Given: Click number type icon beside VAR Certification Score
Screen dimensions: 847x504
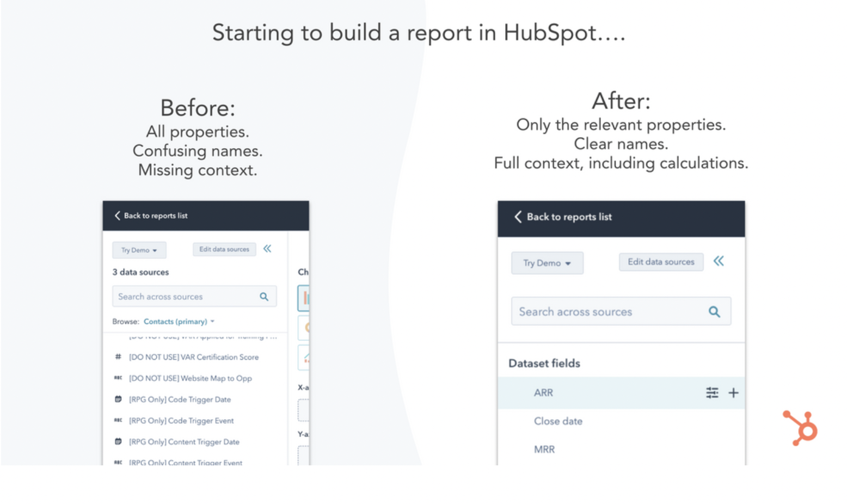Looking at the screenshot, I should coord(118,357).
